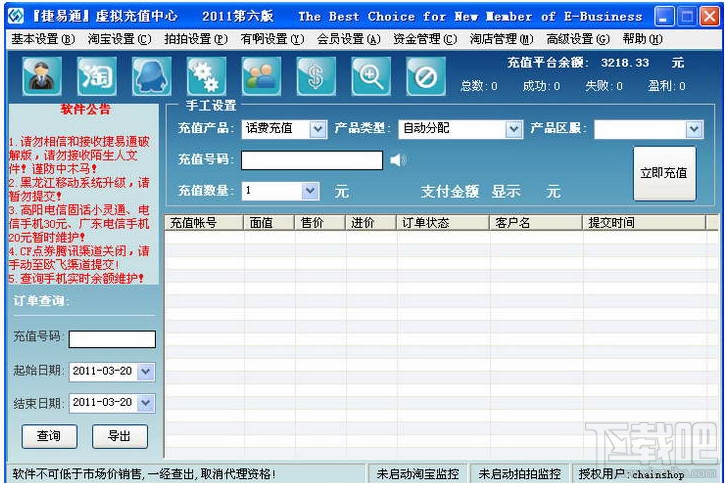The image size is (725, 483).
Task: Open the gears settings toolbar icon
Action: coord(206,76)
